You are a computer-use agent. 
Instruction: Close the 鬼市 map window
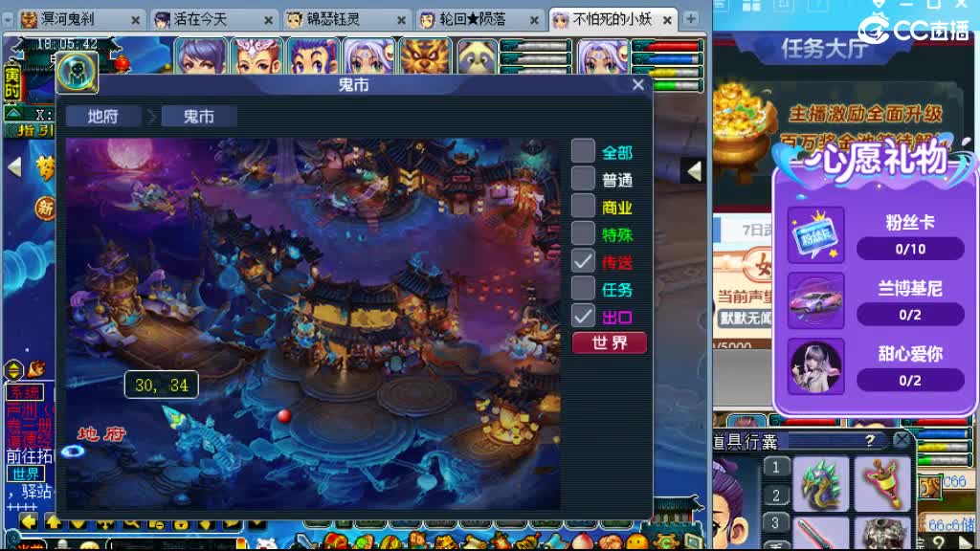[x=638, y=85]
